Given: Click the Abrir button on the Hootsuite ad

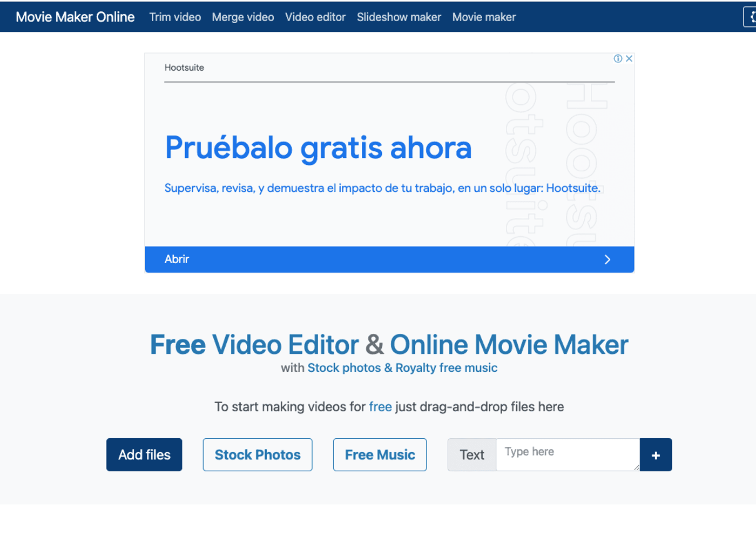Looking at the screenshot, I should [x=177, y=259].
